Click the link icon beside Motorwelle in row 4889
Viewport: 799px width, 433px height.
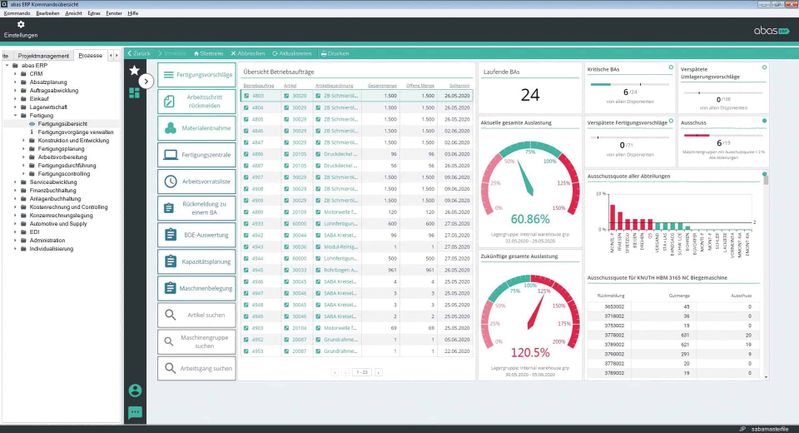click(x=318, y=212)
